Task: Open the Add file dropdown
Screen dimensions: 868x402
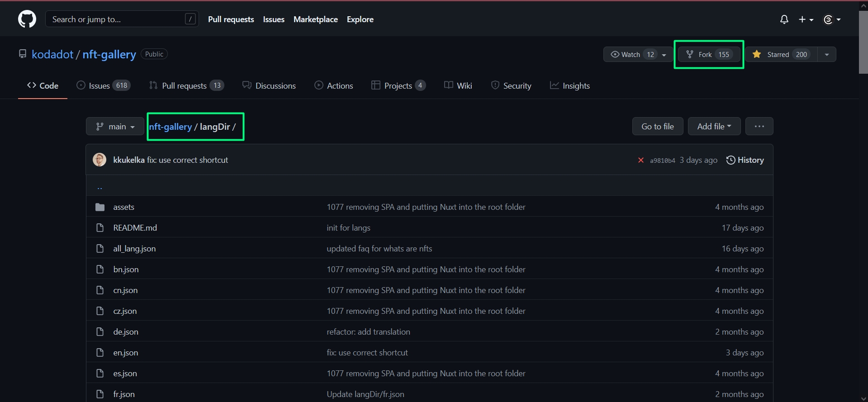Action: [x=714, y=127]
